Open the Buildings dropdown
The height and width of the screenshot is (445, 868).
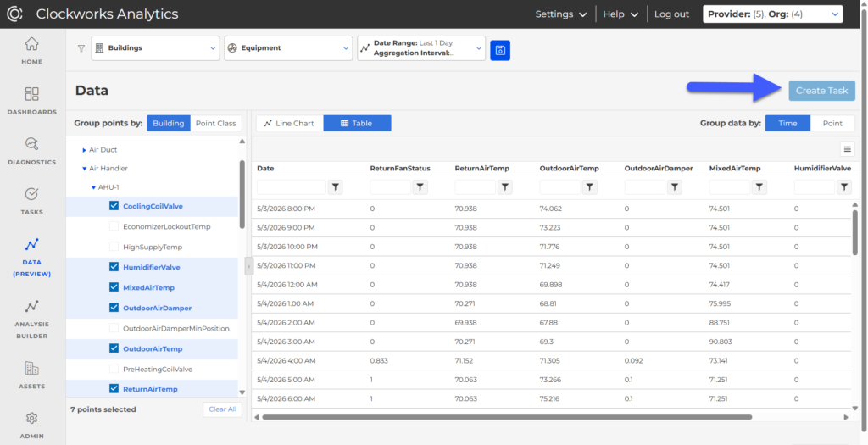click(156, 48)
